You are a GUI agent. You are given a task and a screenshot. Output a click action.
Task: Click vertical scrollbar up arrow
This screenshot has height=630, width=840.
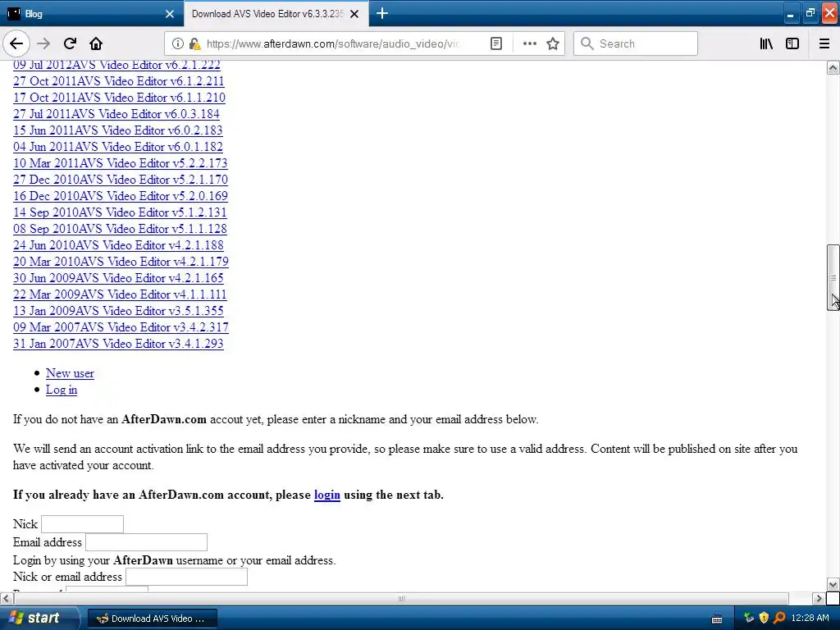pyautogui.click(x=833, y=67)
